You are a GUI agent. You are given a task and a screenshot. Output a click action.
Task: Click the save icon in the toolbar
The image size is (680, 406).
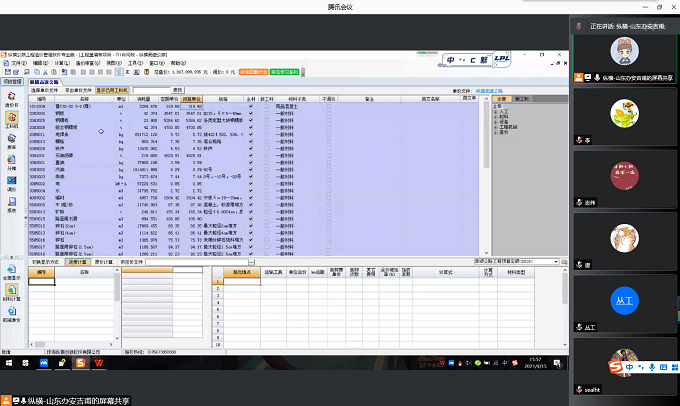(8, 72)
